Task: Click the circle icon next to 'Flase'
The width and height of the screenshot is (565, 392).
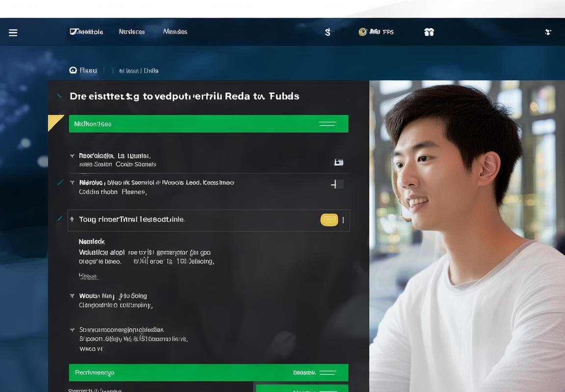Action: (73, 70)
